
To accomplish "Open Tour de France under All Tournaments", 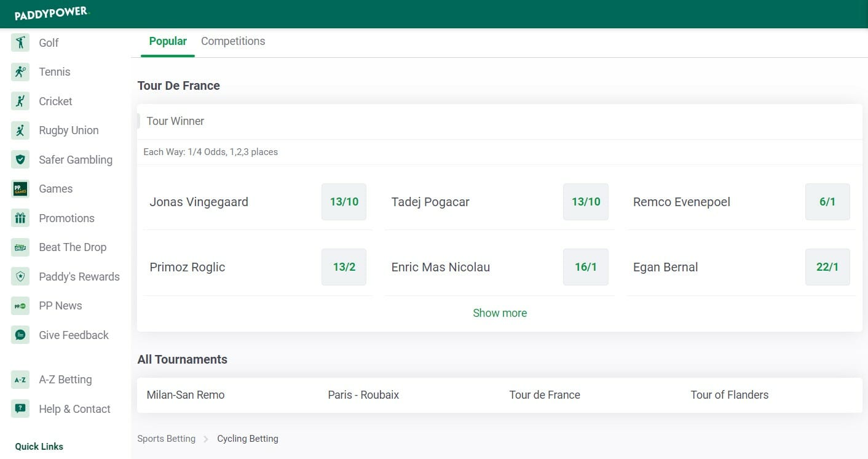I will point(545,395).
